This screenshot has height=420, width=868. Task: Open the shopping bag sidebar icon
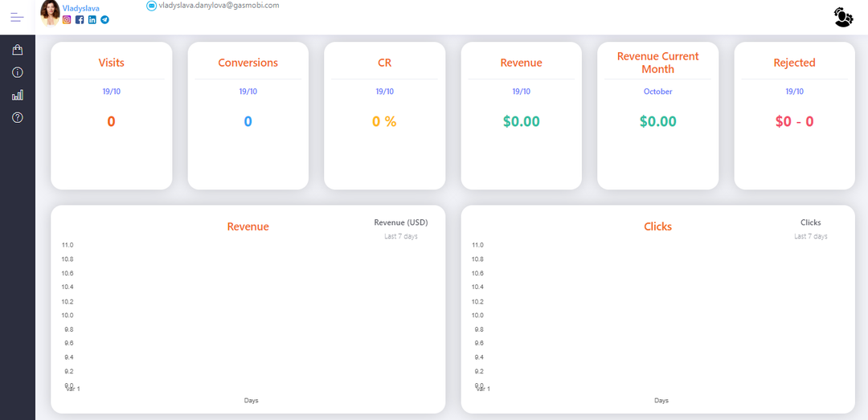17,50
